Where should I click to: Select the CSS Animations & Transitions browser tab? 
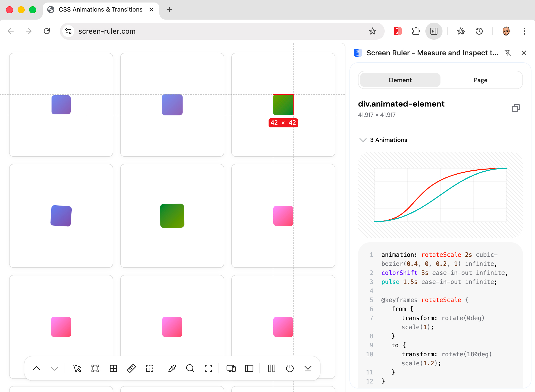click(x=101, y=10)
